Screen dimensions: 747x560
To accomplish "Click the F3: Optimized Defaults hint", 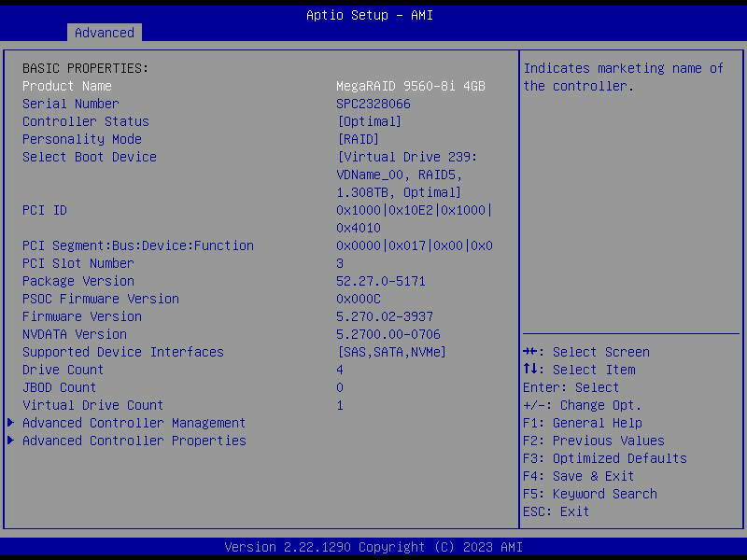I will (x=604, y=458).
